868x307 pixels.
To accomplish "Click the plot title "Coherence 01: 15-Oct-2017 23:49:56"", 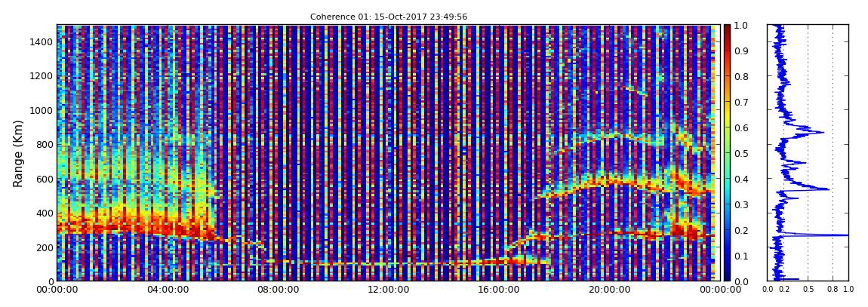I will pos(389,17).
